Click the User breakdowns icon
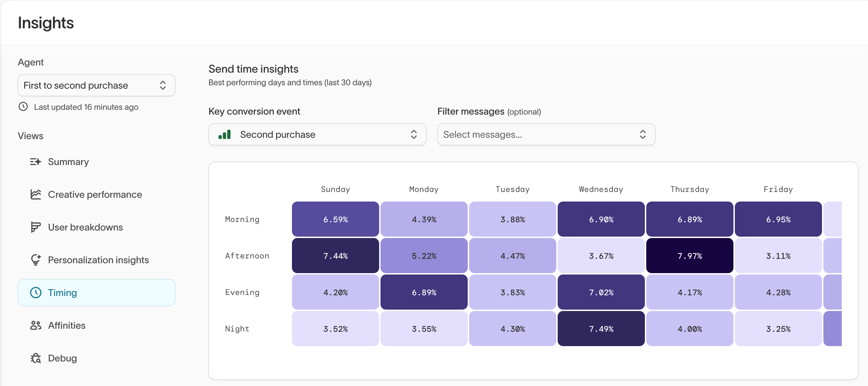The image size is (868, 386). 35,227
